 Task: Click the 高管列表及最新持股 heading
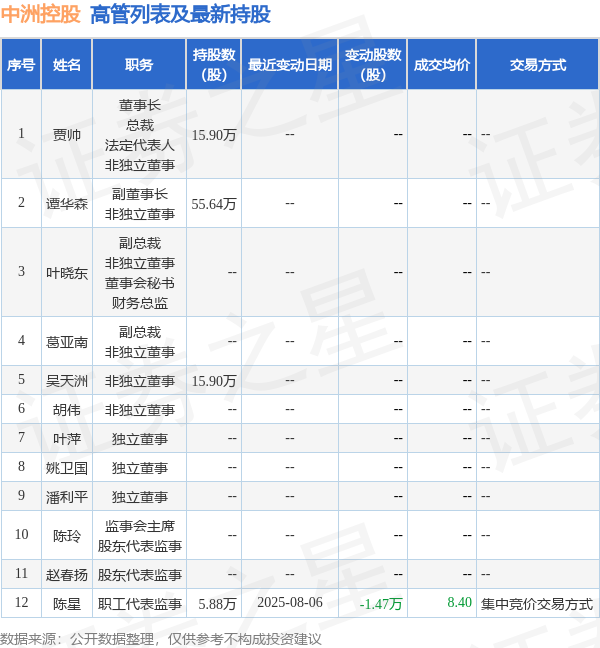click(180, 14)
